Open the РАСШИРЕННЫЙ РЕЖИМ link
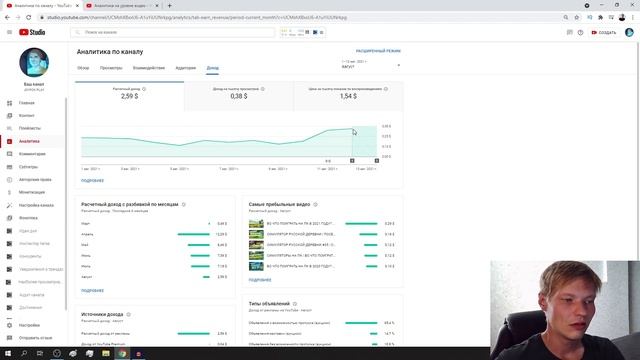The width and height of the screenshot is (640, 360). coord(378,51)
